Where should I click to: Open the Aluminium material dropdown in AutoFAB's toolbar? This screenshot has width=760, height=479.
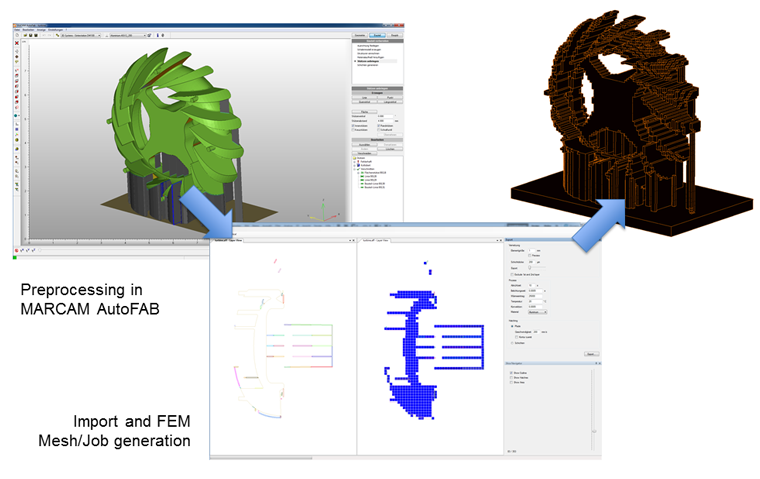click(x=128, y=35)
